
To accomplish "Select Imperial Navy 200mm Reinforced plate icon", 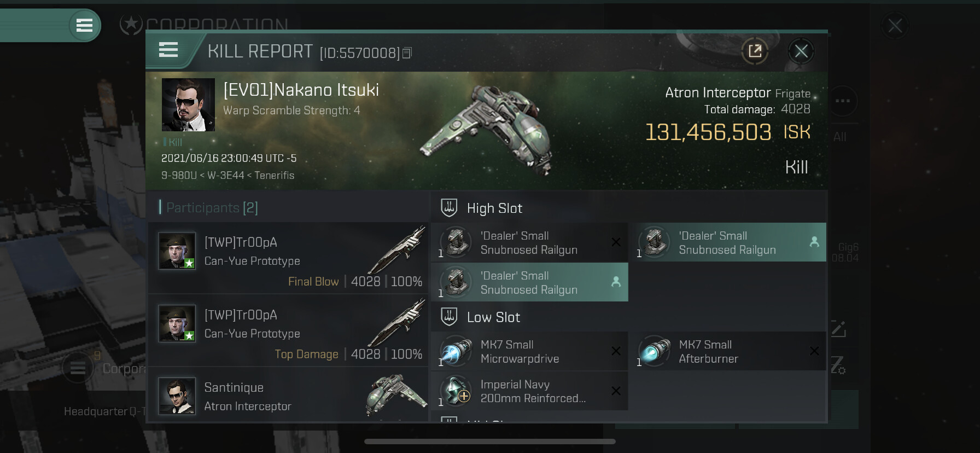I will (x=456, y=391).
